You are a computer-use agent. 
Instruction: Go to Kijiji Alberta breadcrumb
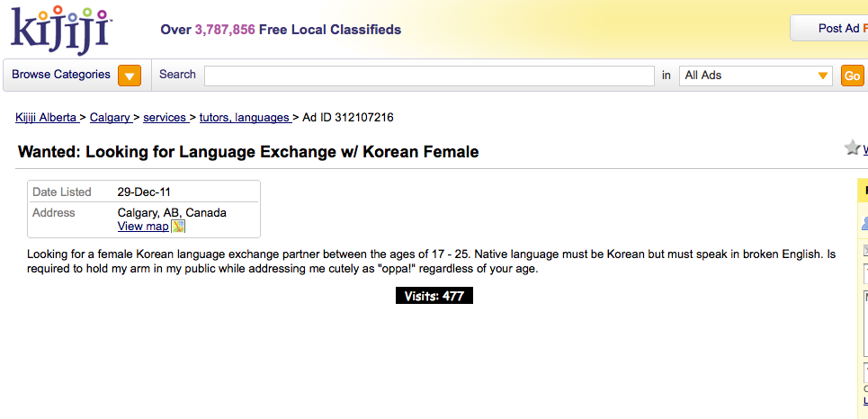46,118
